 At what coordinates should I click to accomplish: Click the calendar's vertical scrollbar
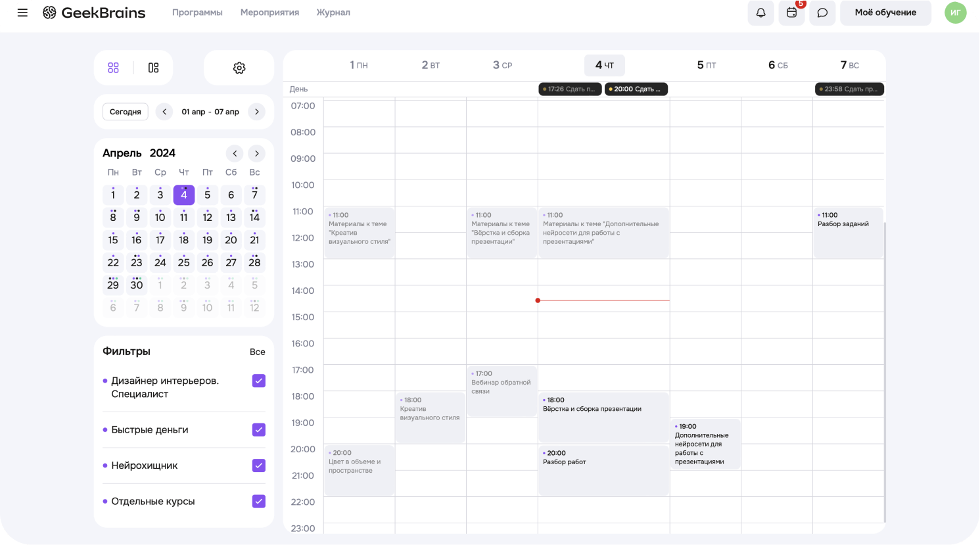point(885,372)
